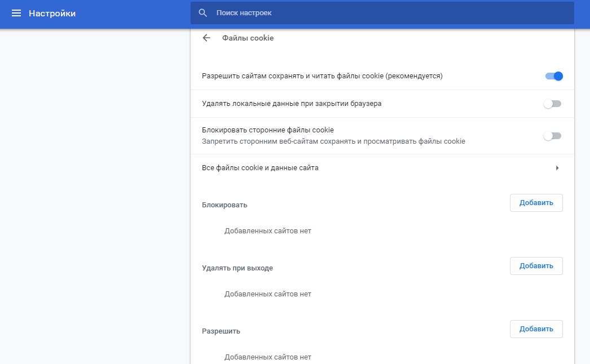
Task: Click 'Добавить' in the 'Блокировать' section
Action: [x=536, y=203]
